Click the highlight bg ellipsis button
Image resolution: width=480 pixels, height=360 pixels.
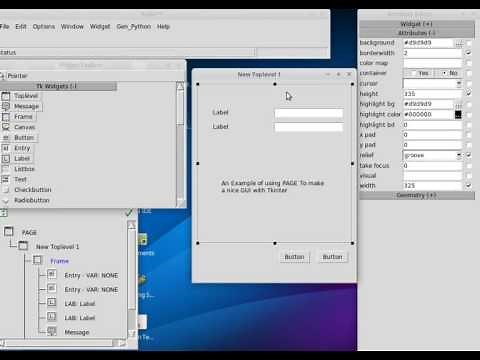coord(459,104)
